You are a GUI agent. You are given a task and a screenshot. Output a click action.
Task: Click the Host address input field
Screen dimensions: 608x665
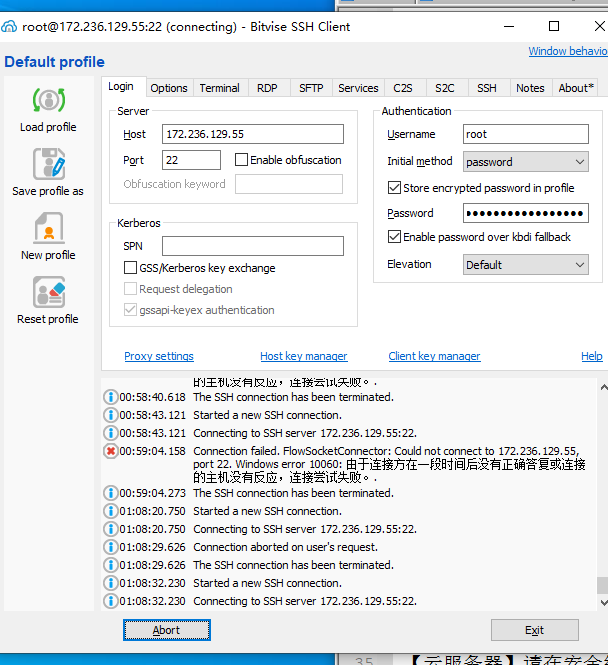point(252,134)
